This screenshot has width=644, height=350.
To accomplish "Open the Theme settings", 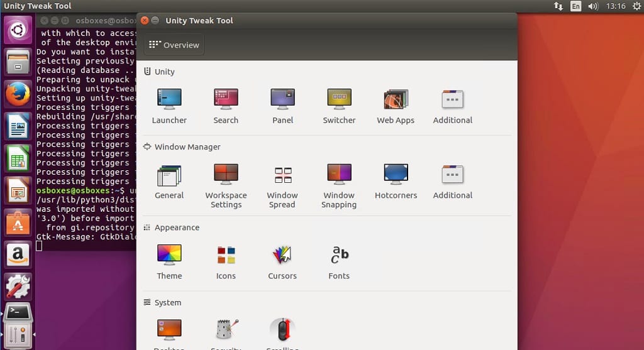I will click(169, 262).
